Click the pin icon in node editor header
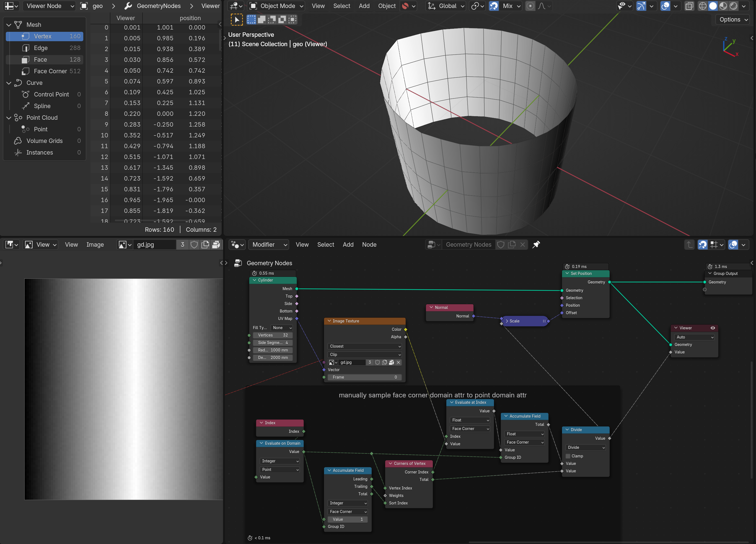The image size is (756, 544). tap(536, 244)
